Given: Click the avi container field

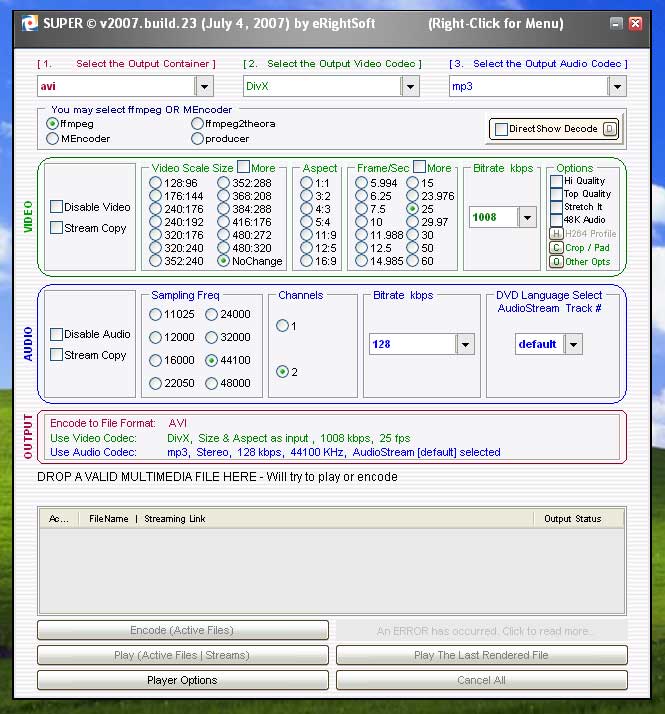Looking at the screenshot, I should tap(117, 86).
